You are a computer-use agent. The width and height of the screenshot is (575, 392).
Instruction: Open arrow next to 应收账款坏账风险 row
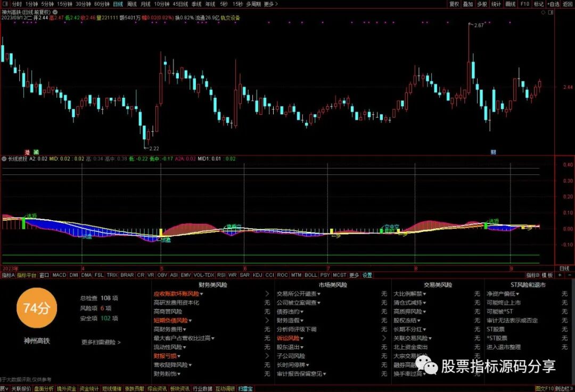[x=267, y=294]
